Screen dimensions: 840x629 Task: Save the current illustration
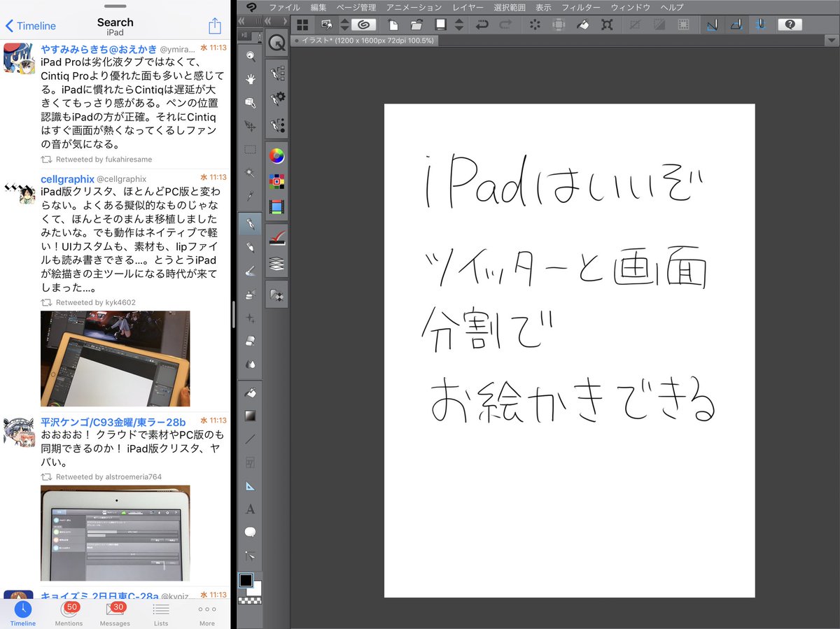(440, 24)
